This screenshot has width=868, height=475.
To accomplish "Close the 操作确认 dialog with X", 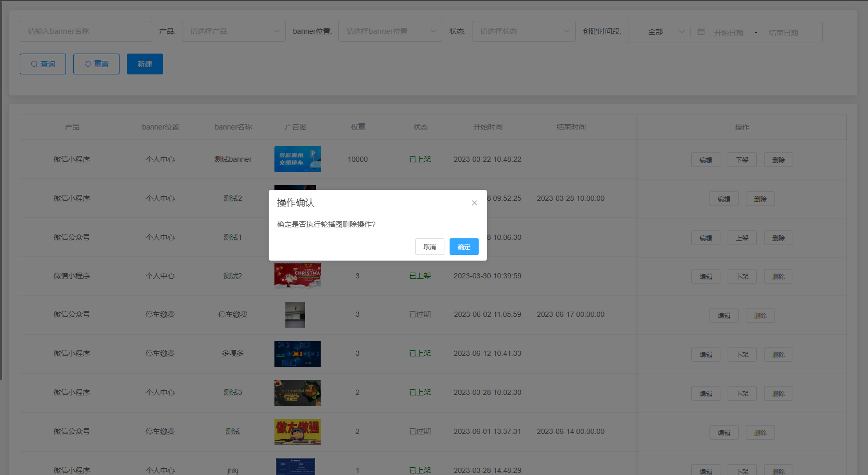I will [x=474, y=203].
